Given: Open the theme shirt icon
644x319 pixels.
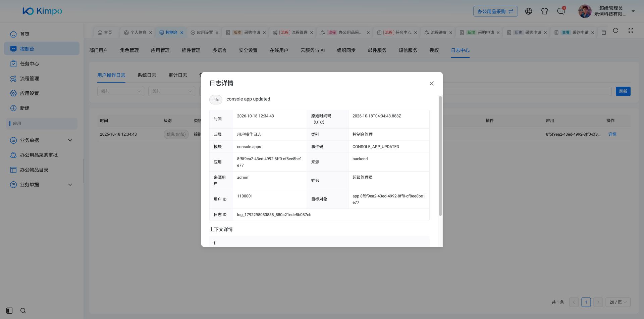Looking at the screenshot, I should point(545,11).
